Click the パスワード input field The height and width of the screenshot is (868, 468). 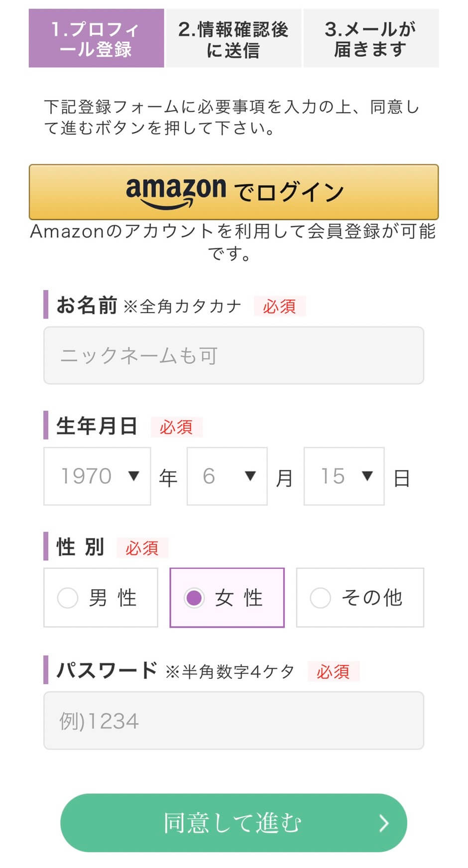click(234, 720)
